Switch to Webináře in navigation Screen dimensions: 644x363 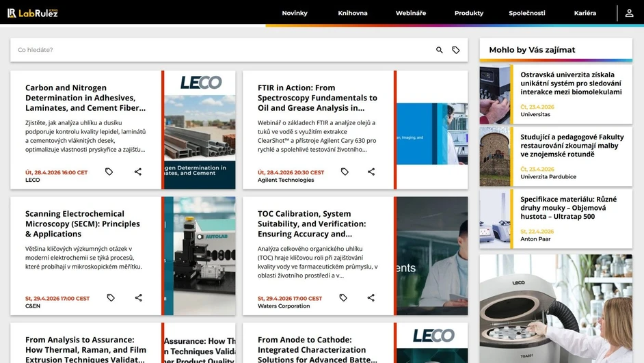tap(410, 13)
